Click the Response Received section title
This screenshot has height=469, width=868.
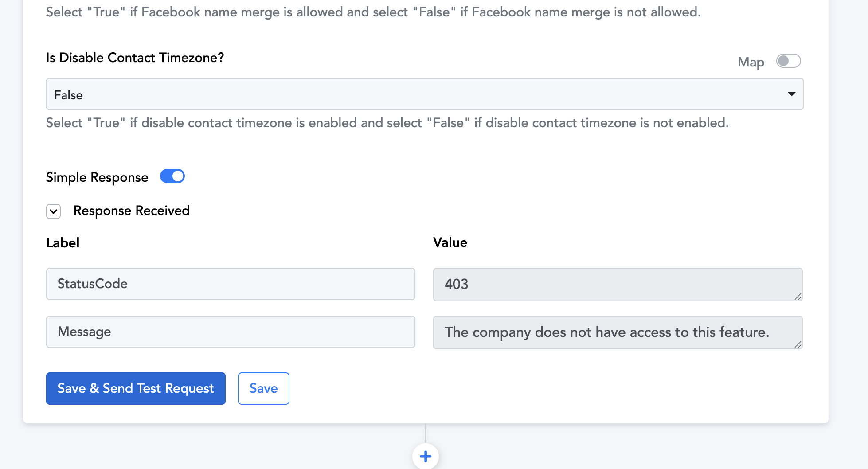132,211
